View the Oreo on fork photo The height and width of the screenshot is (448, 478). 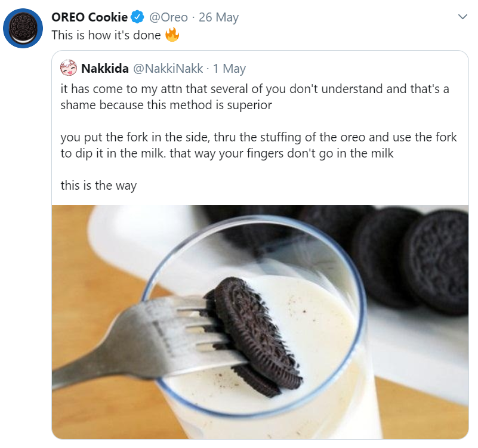point(260,322)
